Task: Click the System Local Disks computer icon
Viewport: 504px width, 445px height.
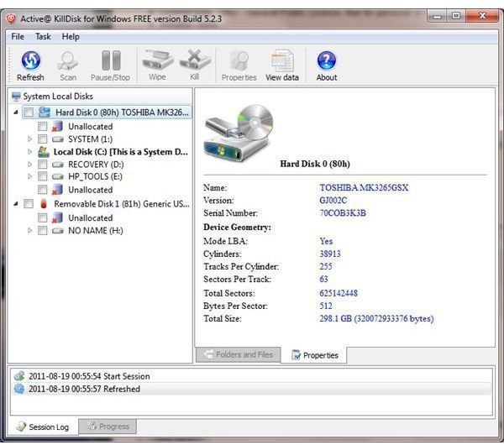Action: coord(16,97)
